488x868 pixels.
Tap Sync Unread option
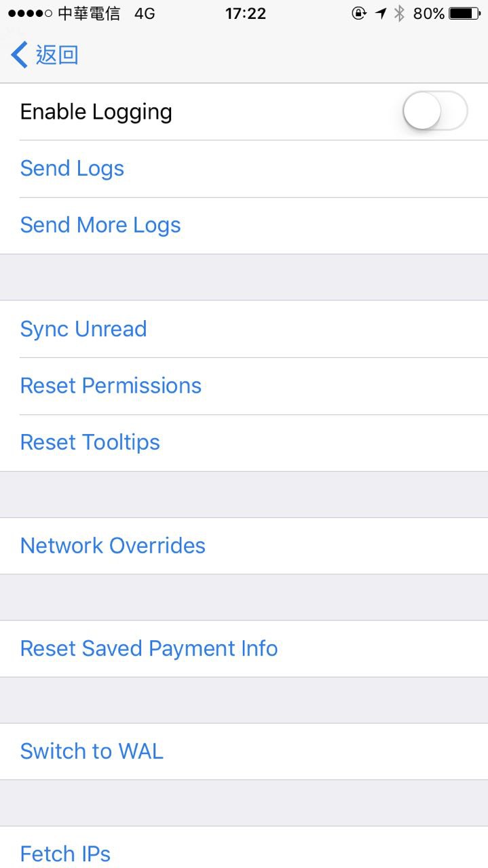[x=83, y=329]
